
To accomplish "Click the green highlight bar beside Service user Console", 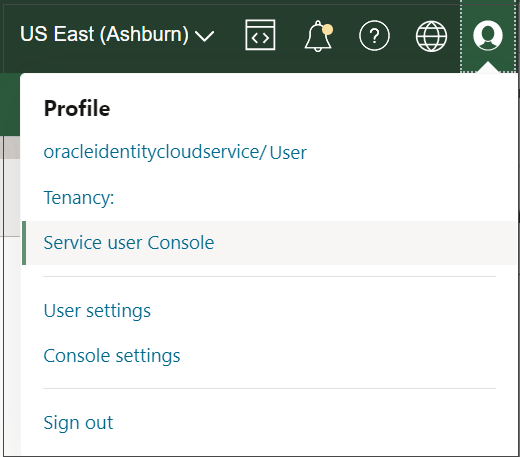I will pyautogui.click(x=24, y=243).
